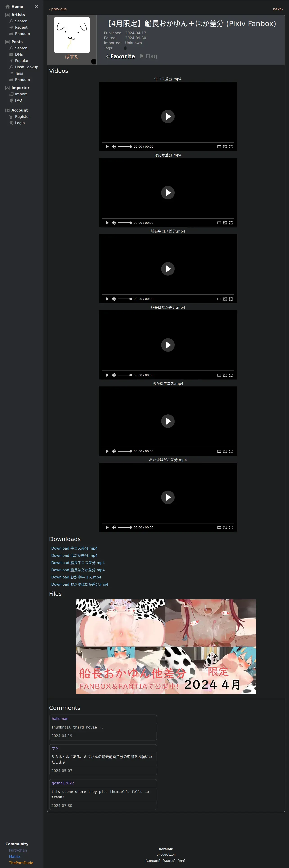Viewport: 289px width, 868px height.
Task: Open the API footer link
Action: (x=181, y=861)
